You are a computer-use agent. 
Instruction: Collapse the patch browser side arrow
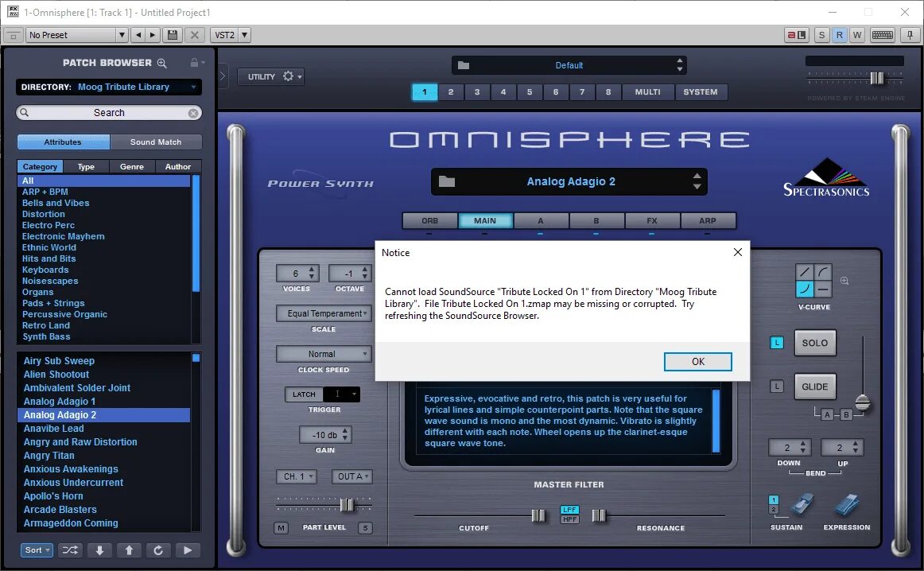point(222,76)
